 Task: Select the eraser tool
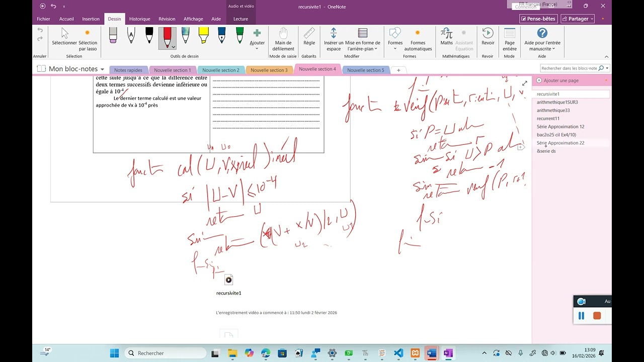pos(113,35)
